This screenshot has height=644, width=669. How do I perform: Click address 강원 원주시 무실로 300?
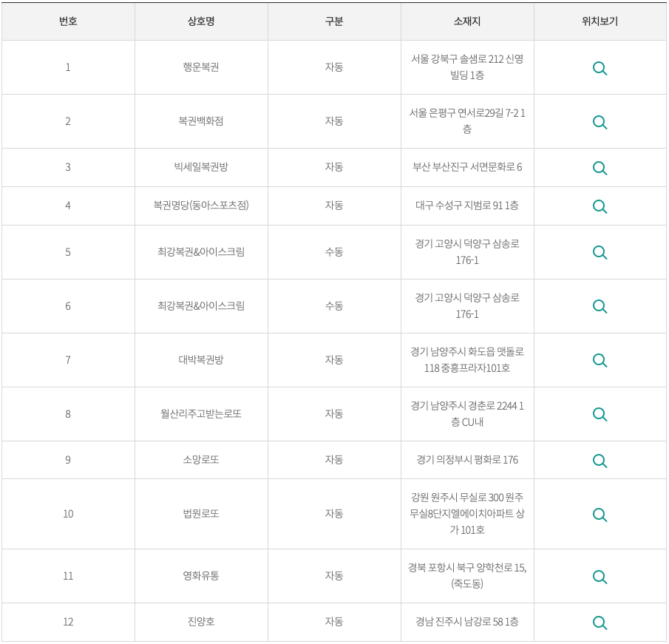pos(467,514)
